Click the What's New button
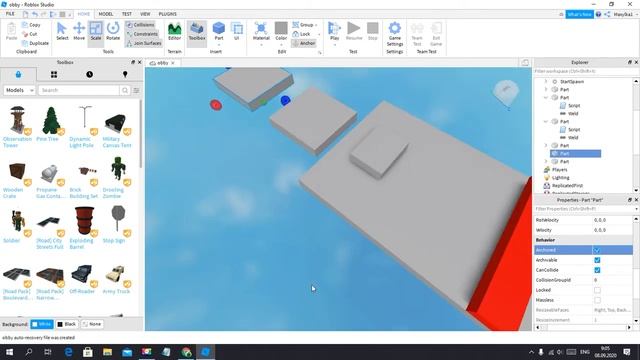The width and height of the screenshot is (640, 360). tap(579, 14)
